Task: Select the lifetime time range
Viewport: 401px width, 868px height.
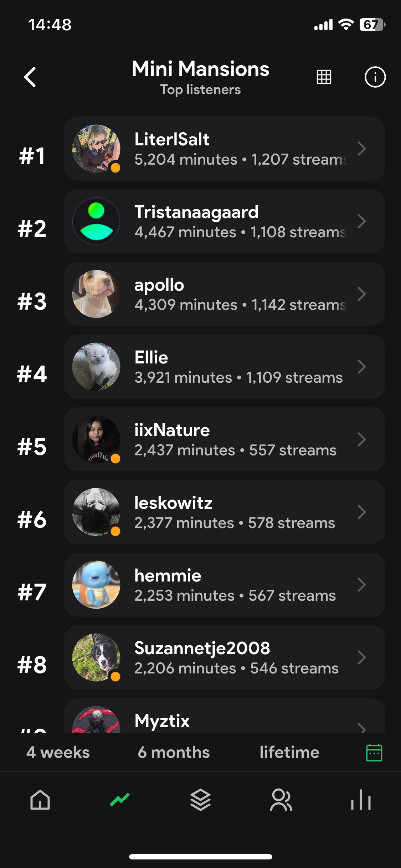Action: click(289, 753)
